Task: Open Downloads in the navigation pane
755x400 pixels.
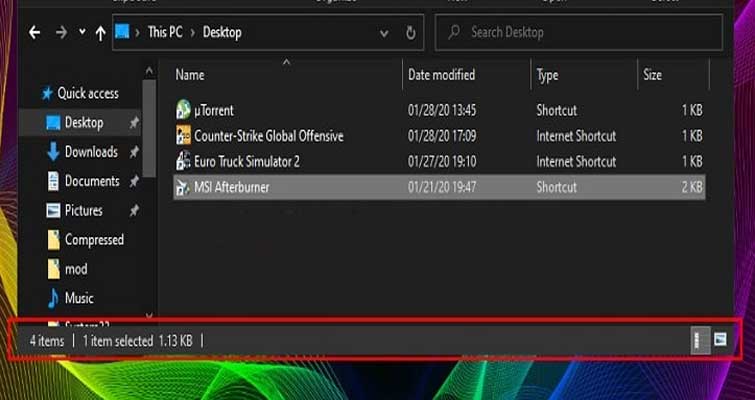Action: (91, 152)
